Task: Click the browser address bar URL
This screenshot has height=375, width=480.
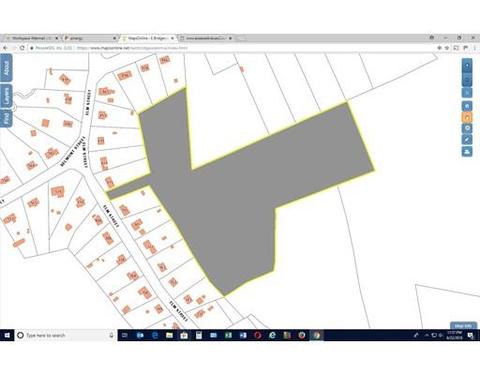Action: pyautogui.click(x=133, y=48)
